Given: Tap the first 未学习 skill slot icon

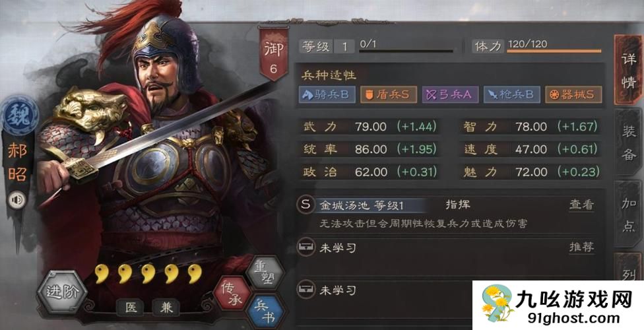Looking at the screenshot, I should point(306,247).
